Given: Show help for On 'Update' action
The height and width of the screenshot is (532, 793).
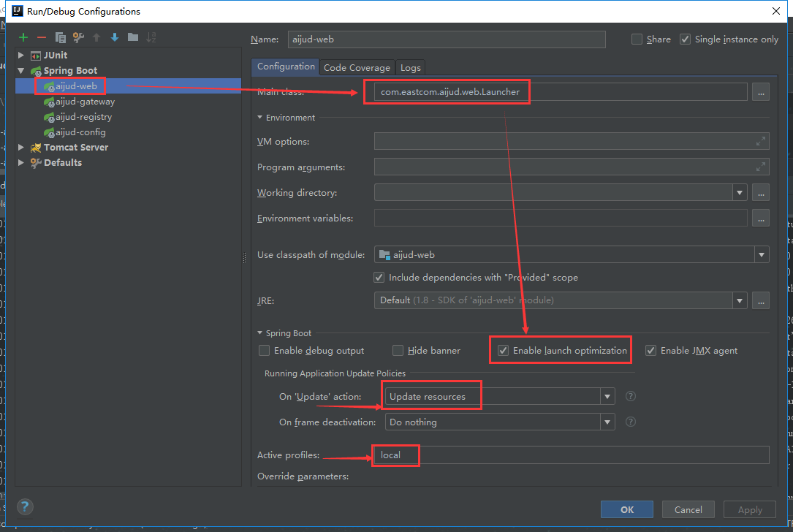Looking at the screenshot, I should pyautogui.click(x=631, y=396).
